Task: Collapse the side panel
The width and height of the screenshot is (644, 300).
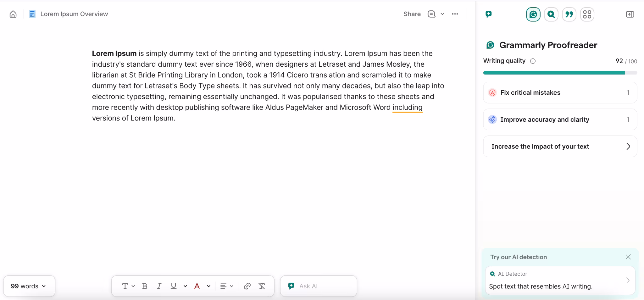Action: (630, 14)
